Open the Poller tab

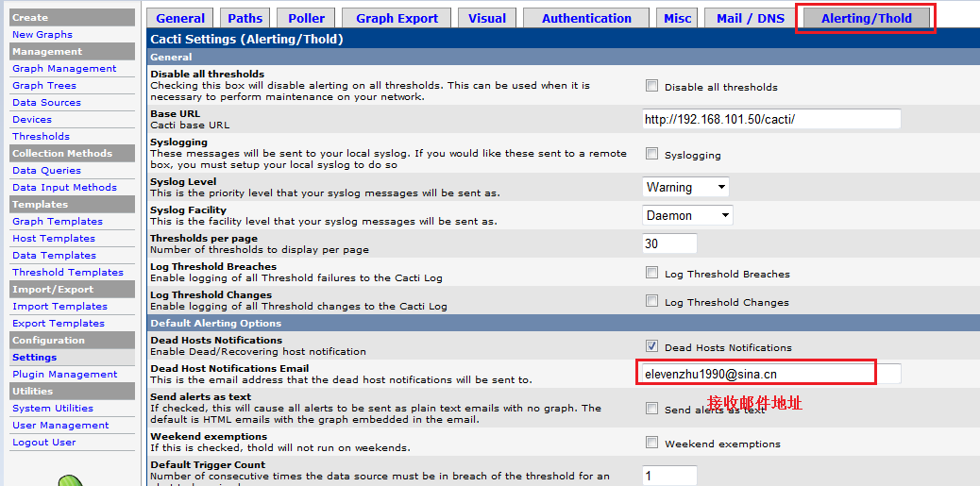306,18
